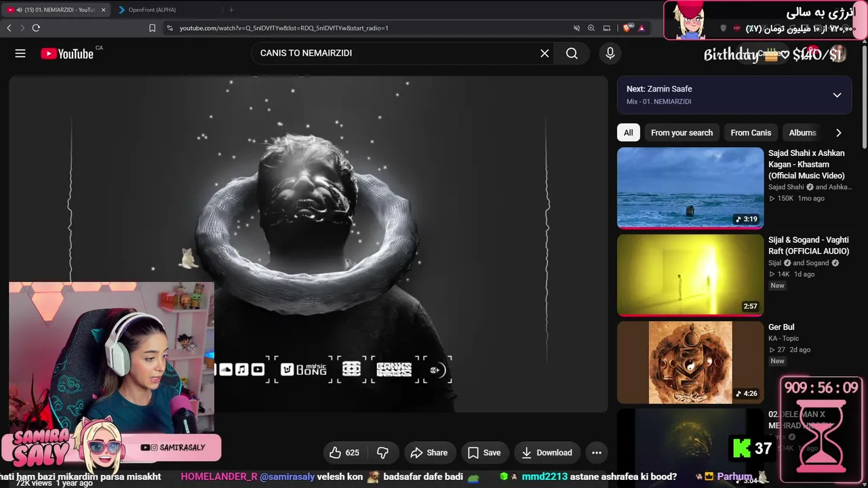The width and height of the screenshot is (868, 488).
Task: Filter by From your search chip
Action: click(682, 133)
